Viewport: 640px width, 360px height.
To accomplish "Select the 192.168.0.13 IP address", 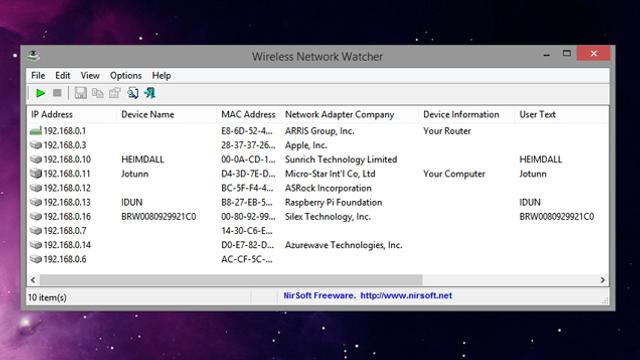I will point(67,202).
